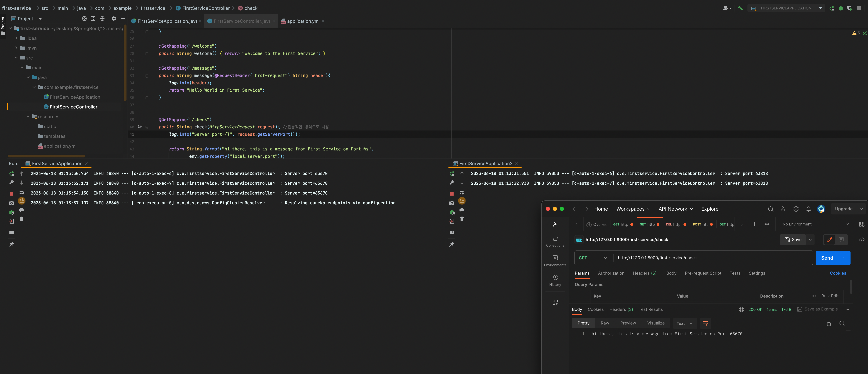Collapse the src folder

(16, 58)
